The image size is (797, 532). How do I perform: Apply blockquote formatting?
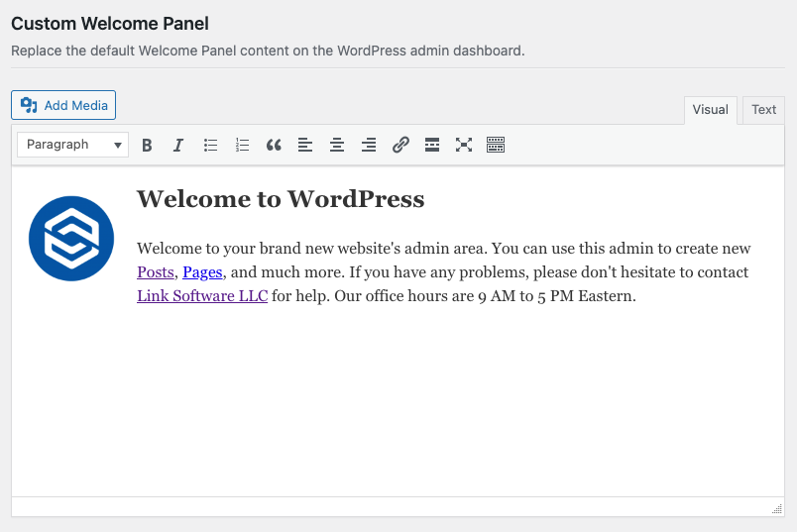coord(274,146)
